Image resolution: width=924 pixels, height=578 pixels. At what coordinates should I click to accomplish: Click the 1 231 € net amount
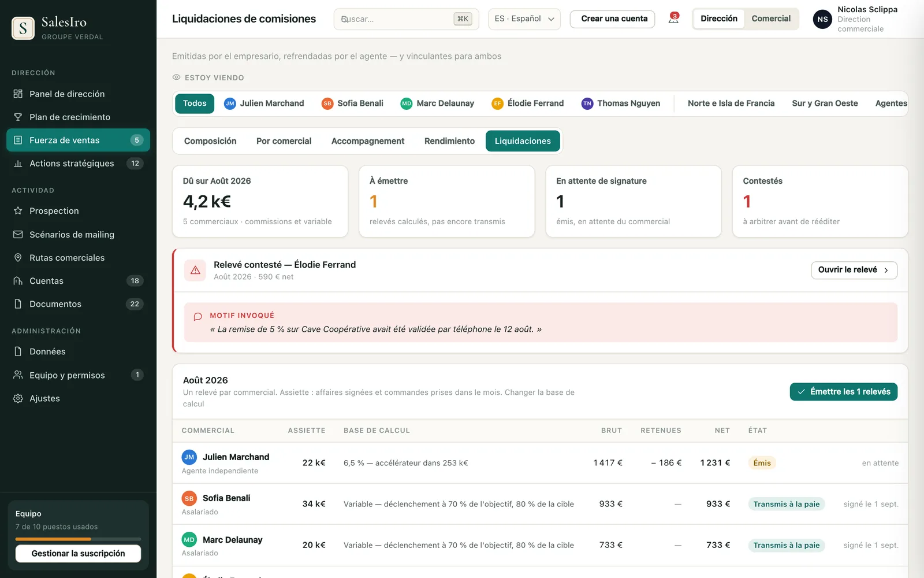click(x=715, y=463)
